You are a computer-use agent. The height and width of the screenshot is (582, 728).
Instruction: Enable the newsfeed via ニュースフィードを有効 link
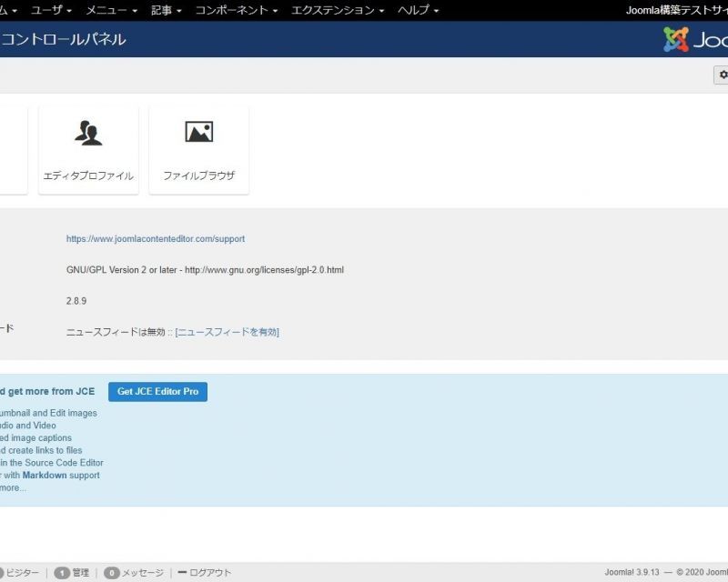pos(227,332)
